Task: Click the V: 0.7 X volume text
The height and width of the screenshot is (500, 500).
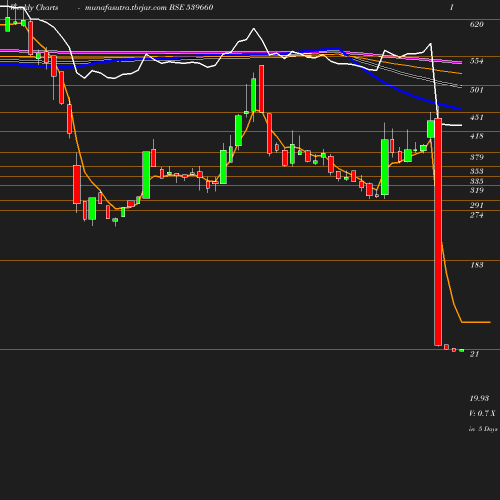Action: (482, 413)
